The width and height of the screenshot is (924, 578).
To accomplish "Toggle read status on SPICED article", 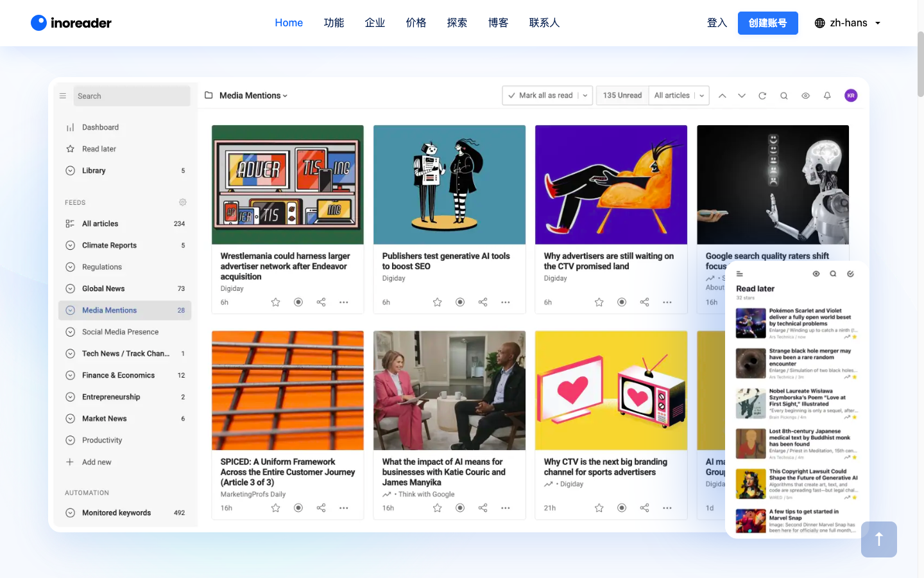I will tap(298, 508).
